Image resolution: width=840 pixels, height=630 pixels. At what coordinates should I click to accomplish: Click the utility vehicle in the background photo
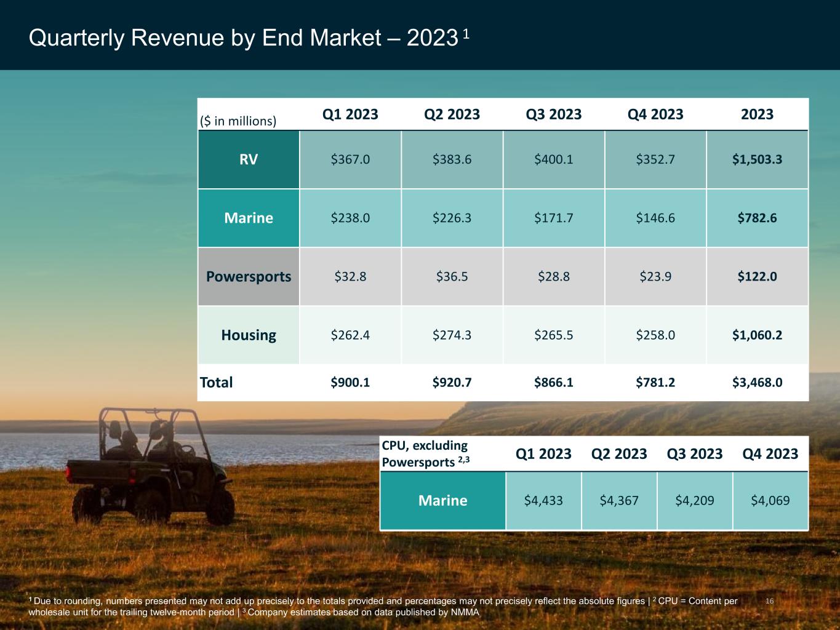tap(151, 468)
